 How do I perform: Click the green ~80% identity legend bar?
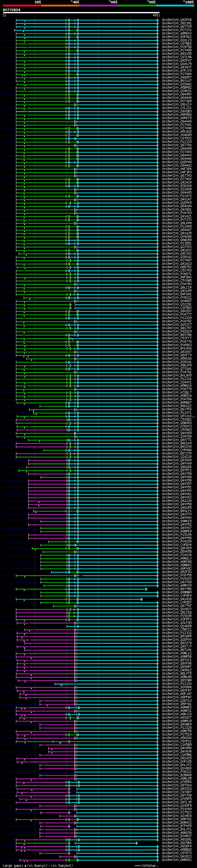136,6
